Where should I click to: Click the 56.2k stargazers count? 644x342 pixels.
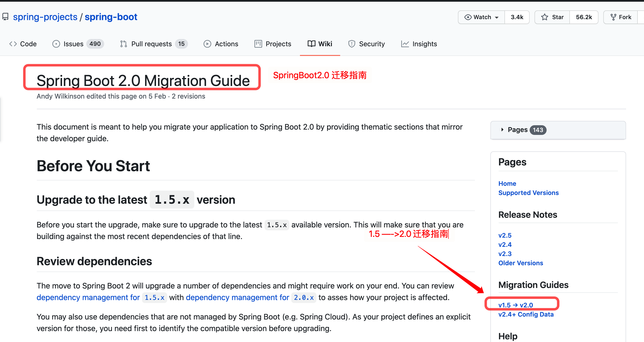coord(584,17)
